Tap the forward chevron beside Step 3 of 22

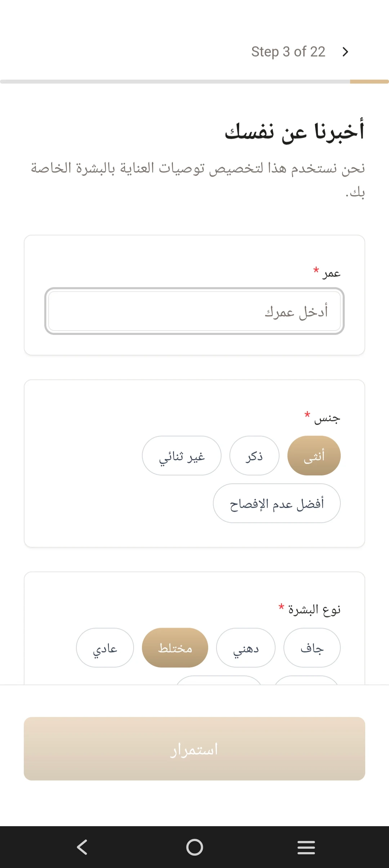(345, 52)
